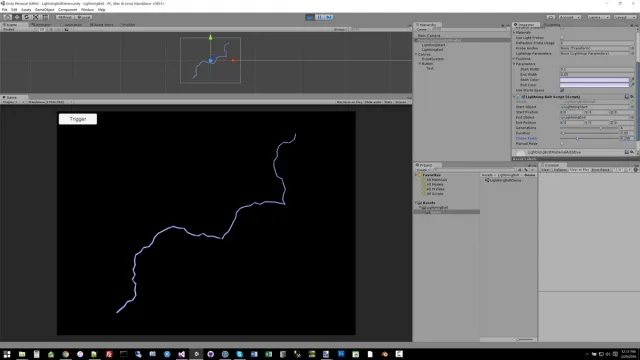Screen dimensions: 640x360
Task: Click the Trigger button in Game view
Action: click(x=78, y=119)
